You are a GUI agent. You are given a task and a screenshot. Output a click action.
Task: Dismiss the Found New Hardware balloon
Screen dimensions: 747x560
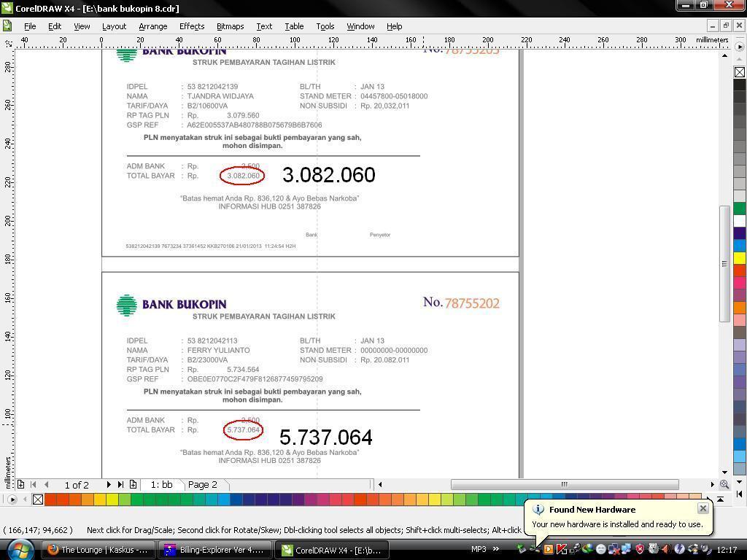(703, 508)
